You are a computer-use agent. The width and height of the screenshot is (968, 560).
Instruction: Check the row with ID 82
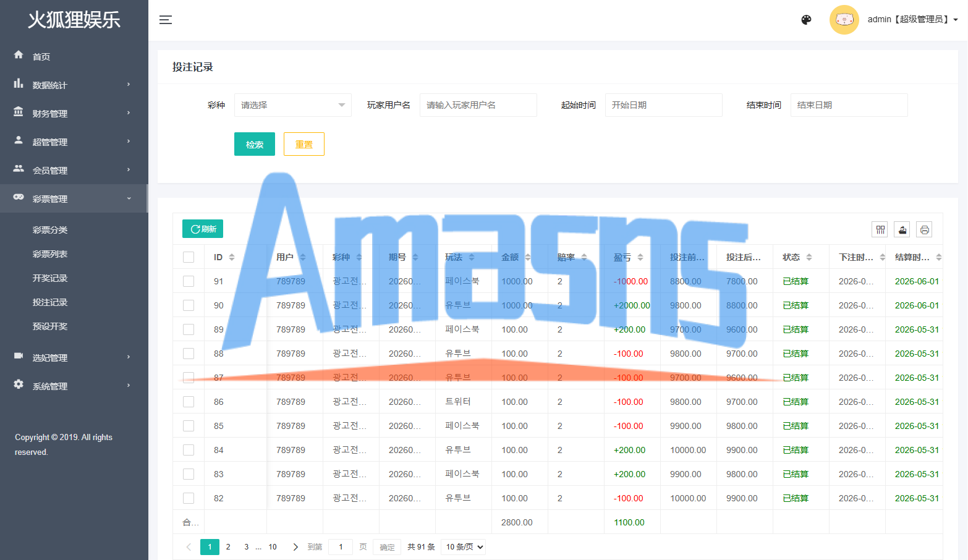(189, 498)
